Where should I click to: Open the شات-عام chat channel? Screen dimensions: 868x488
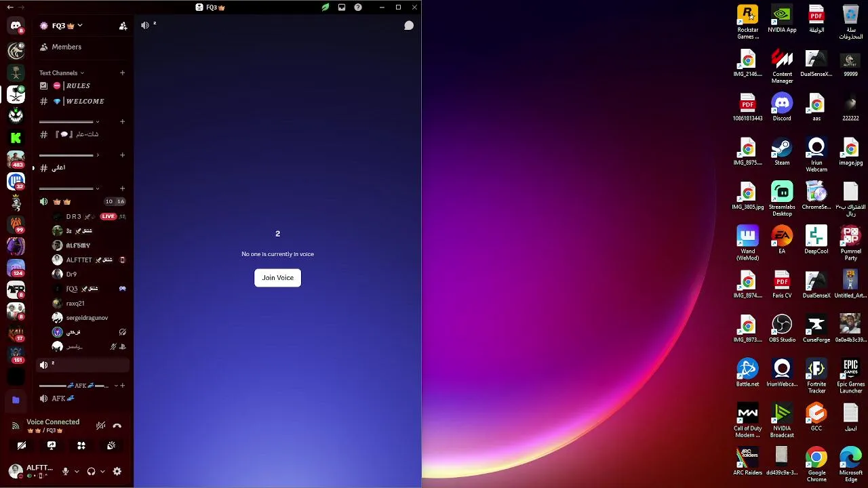pos(81,134)
